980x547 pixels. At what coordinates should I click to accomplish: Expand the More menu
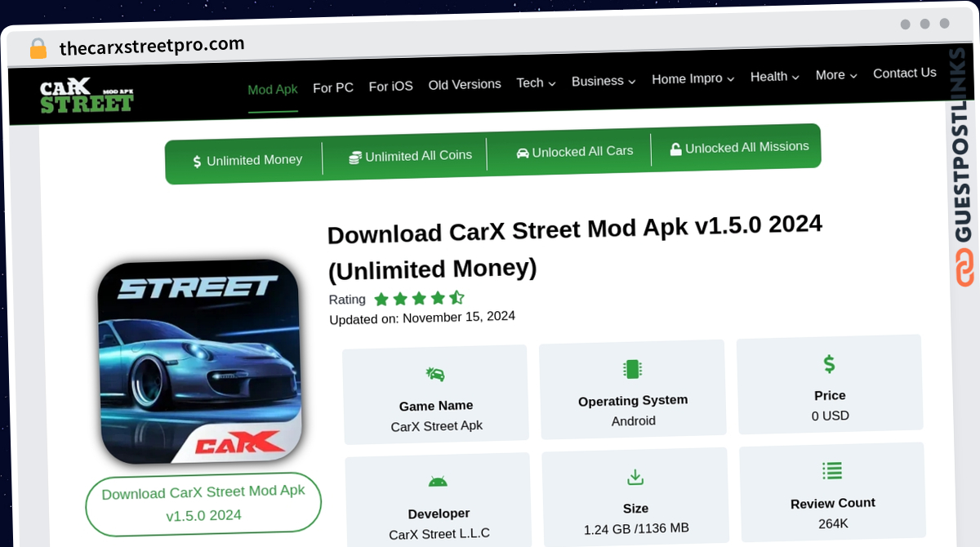pos(836,74)
